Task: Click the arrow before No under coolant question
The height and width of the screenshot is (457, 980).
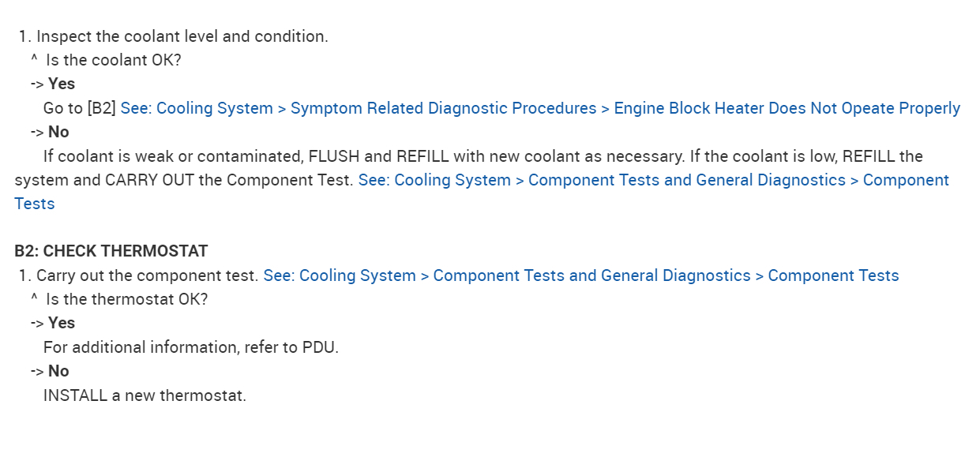Action: click(x=37, y=132)
